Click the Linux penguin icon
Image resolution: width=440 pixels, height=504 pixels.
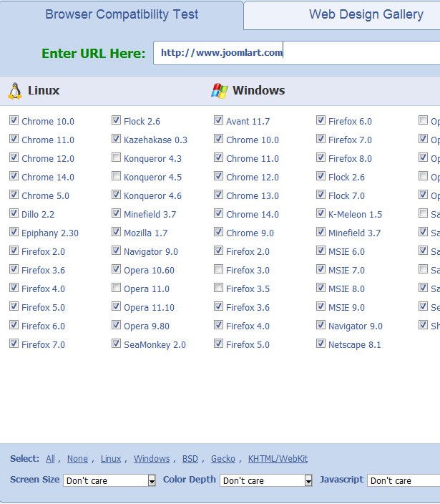pyautogui.click(x=15, y=91)
